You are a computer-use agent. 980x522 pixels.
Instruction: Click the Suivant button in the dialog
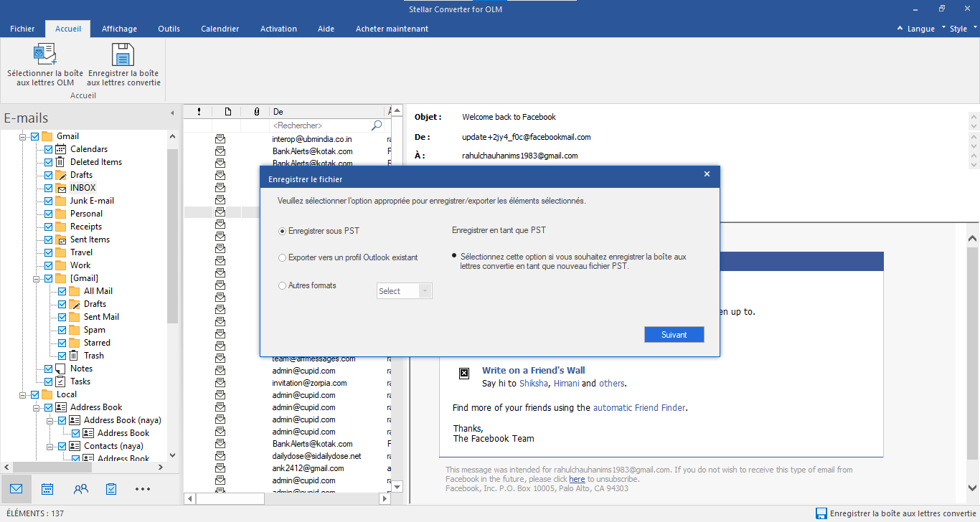pyautogui.click(x=674, y=334)
